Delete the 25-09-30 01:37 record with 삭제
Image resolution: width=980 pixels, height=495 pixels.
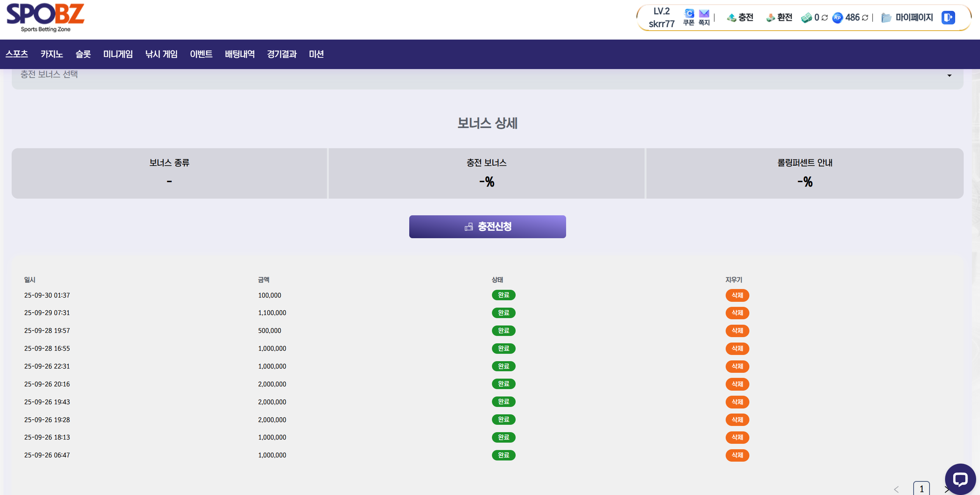point(737,295)
